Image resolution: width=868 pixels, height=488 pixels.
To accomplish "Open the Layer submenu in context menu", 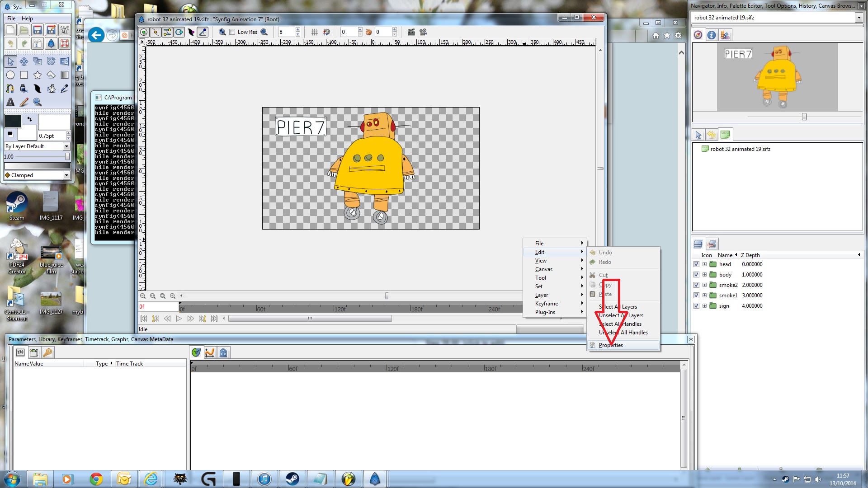I will pos(555,295).
